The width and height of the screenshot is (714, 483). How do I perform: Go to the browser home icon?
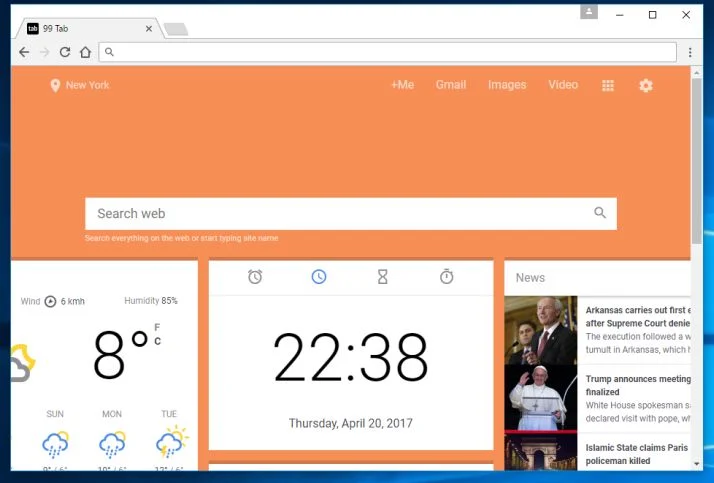(x=86, y=52)
